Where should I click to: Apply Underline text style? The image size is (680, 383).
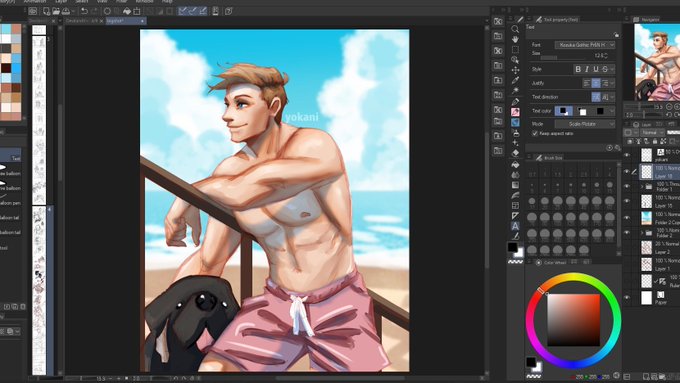tap(596, 69)
